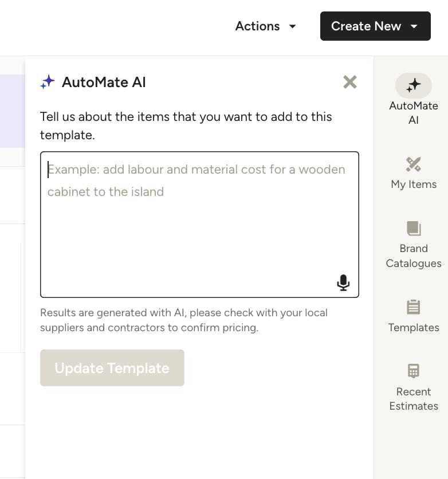
Task: Click the AutoMate AI panel heading
Action: 104,83
